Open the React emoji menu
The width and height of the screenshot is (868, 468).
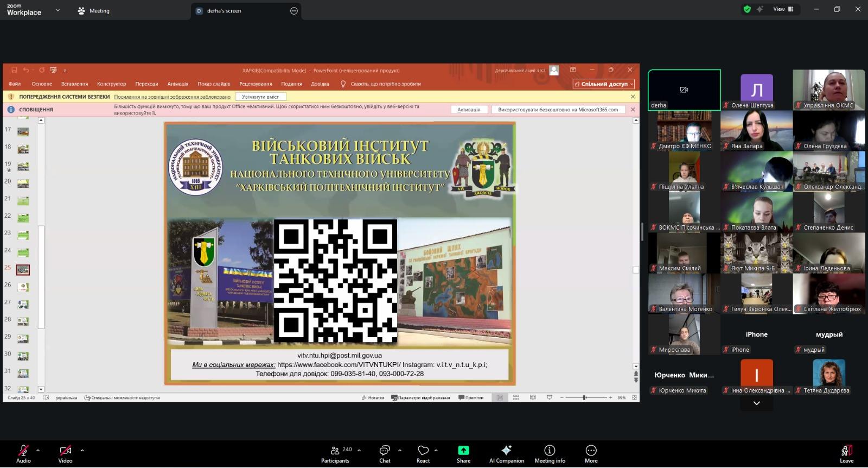pyautogui.click(x=423, y=454)
